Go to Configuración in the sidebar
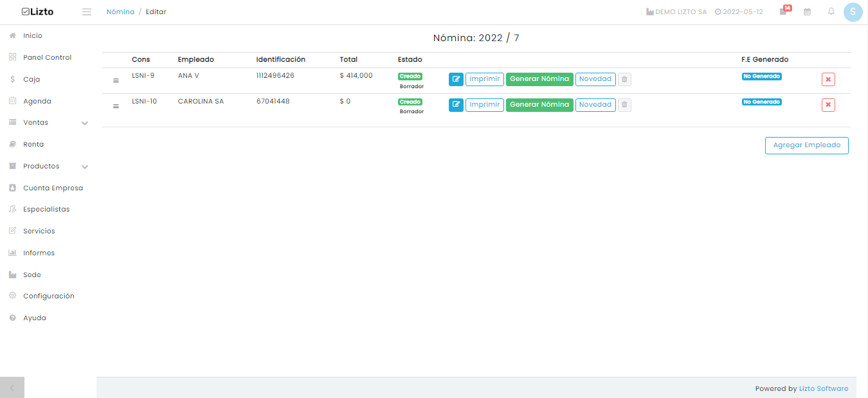This screenshot has height=398, width=868. click(x=49, y=296)
